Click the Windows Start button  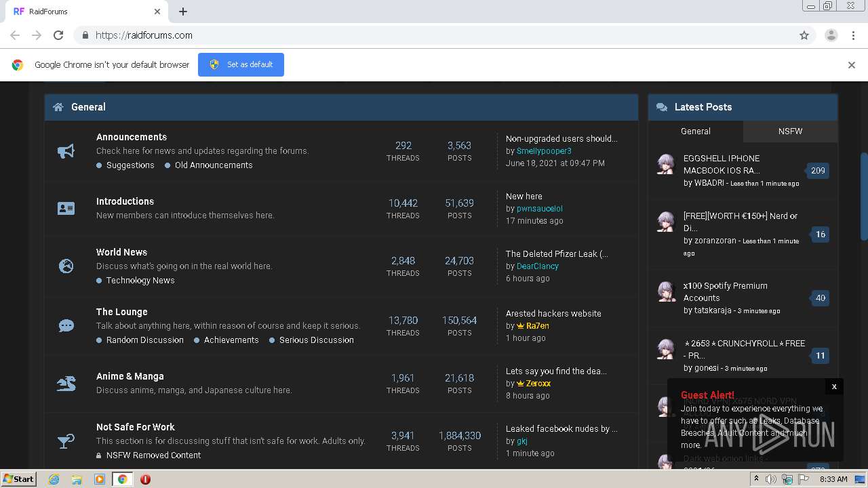18,479
